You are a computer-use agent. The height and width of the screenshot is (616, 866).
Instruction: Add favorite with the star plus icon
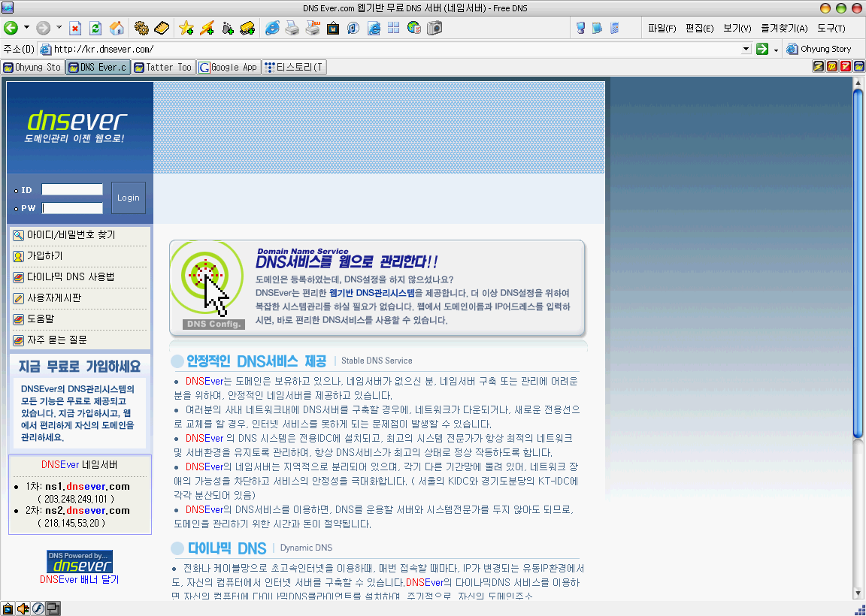click(186, 28)
